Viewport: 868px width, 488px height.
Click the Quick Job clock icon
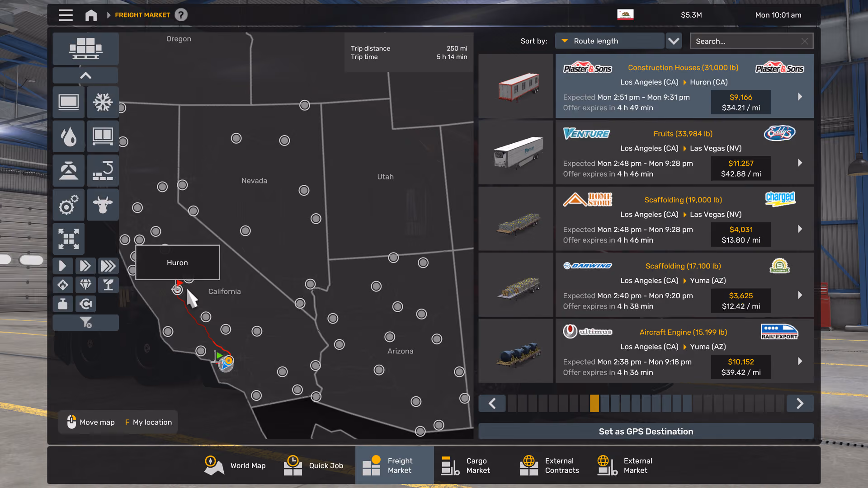[292, 465]
